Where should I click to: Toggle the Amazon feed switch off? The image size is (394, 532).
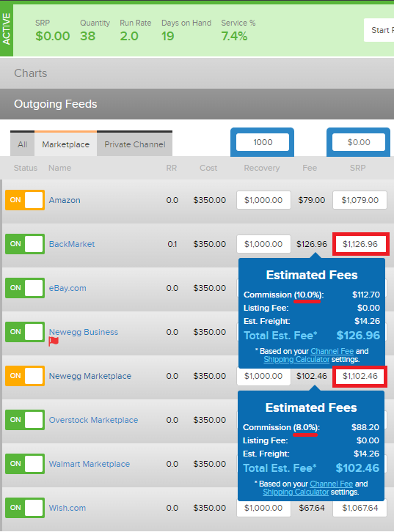(x=25, y=200)
